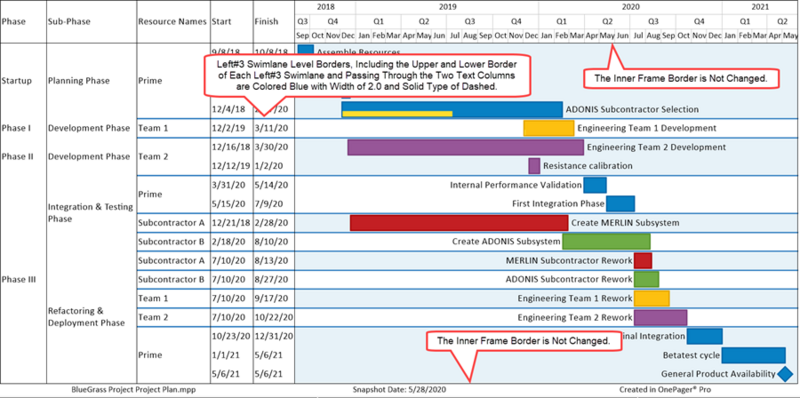Image resolution: width=800 pixels, height=398 pixels.
Task: Select the 3/30/20 finish date cell
Action: coord(271,147)
